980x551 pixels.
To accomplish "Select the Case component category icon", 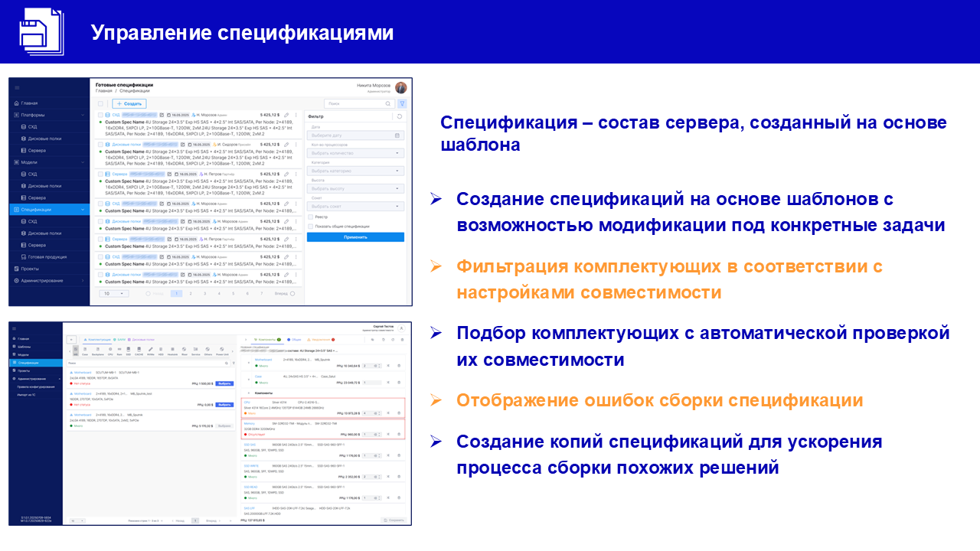I will [85, 352].
